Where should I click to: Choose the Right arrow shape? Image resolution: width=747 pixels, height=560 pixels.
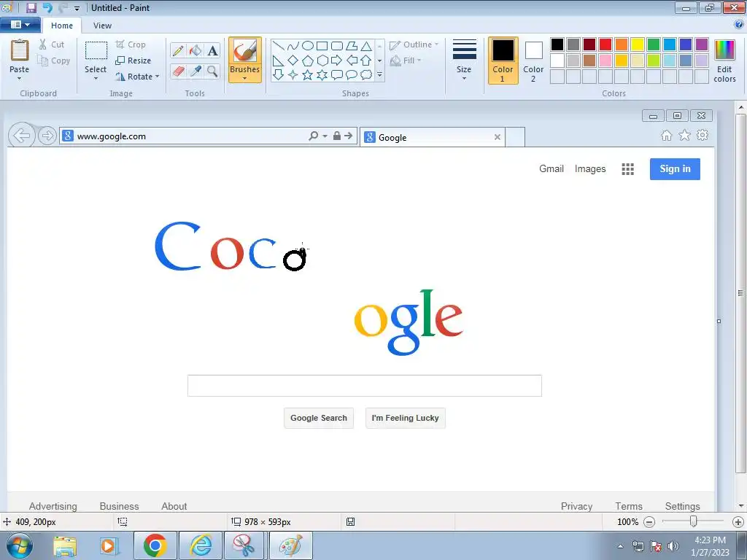(337, 61)
